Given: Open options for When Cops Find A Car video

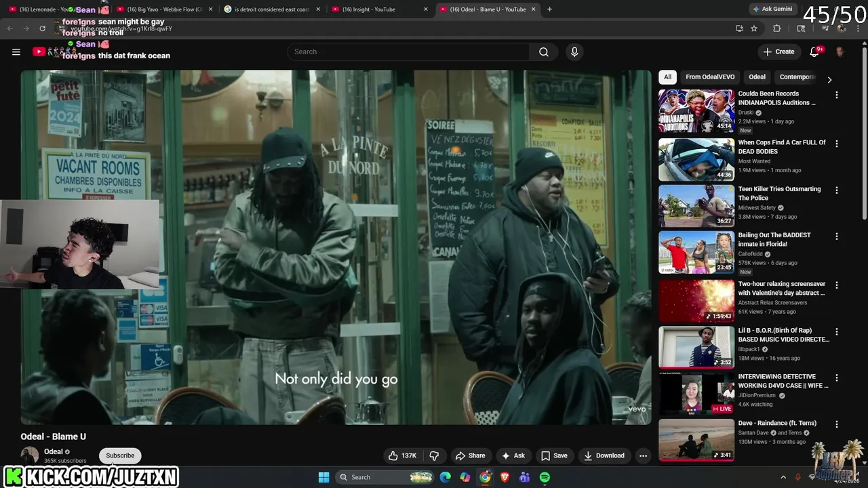Looking at the screenshot, I should 836,144.
